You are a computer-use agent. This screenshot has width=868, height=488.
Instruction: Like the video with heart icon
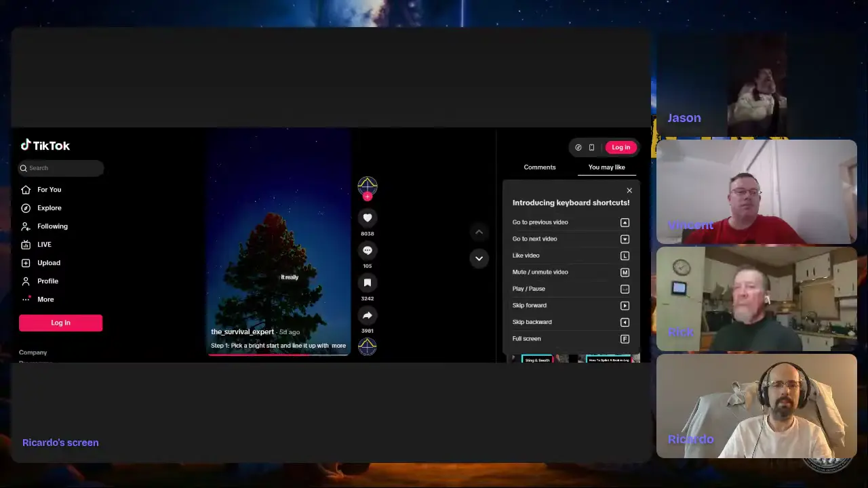pos(368,218)
